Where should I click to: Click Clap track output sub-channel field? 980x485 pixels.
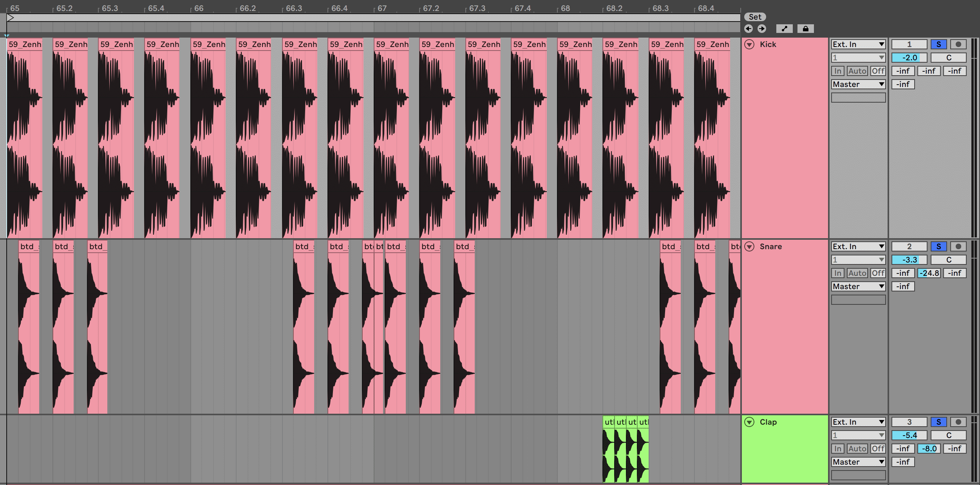(x=858, y=475)
